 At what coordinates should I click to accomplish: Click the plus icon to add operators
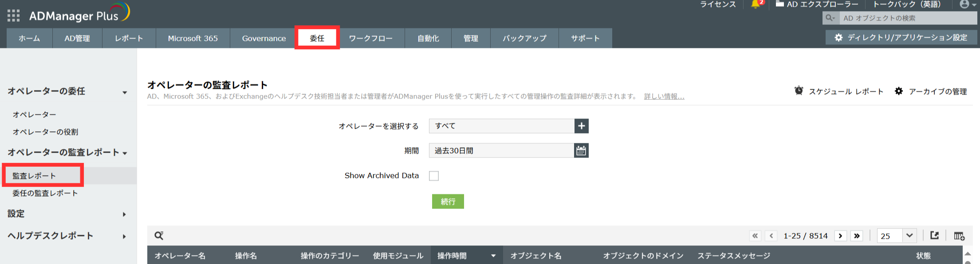(581, 126)
